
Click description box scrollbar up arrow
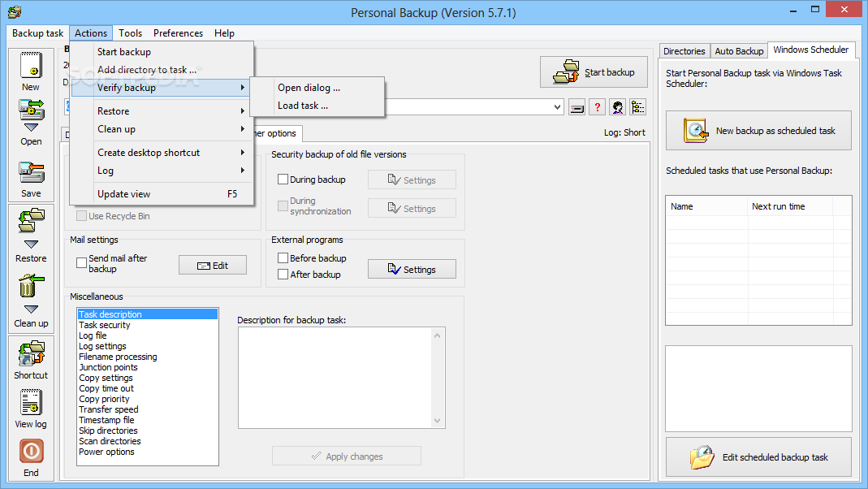pyautogui.click(x=438, y=335)
